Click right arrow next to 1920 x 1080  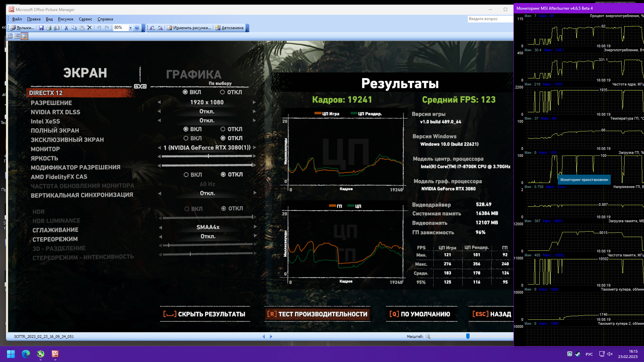click(x=254, y=102)
